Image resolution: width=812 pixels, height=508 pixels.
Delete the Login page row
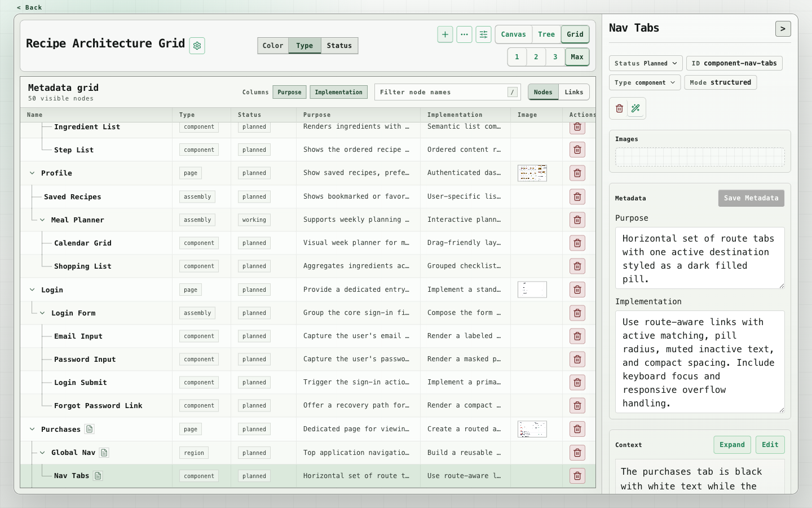(x=577, y=290)
